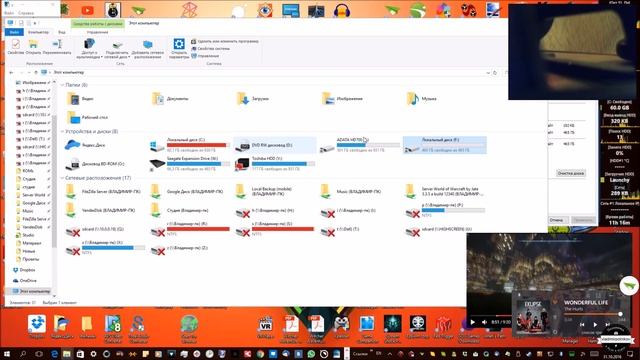Screen dimensions: 640x360
Task: Select Seagate Expansion Drive
Action: pos(189,164)
